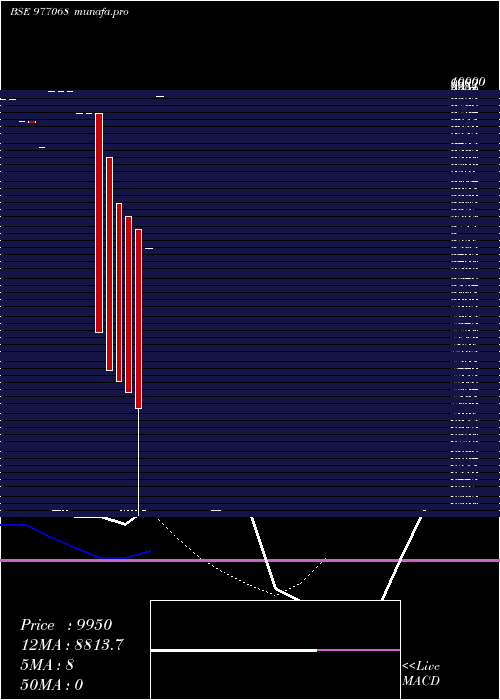Click the '12MA : 8813.7' reading
This screenshot has height=700, width=500.
click(x=72, y=645)
